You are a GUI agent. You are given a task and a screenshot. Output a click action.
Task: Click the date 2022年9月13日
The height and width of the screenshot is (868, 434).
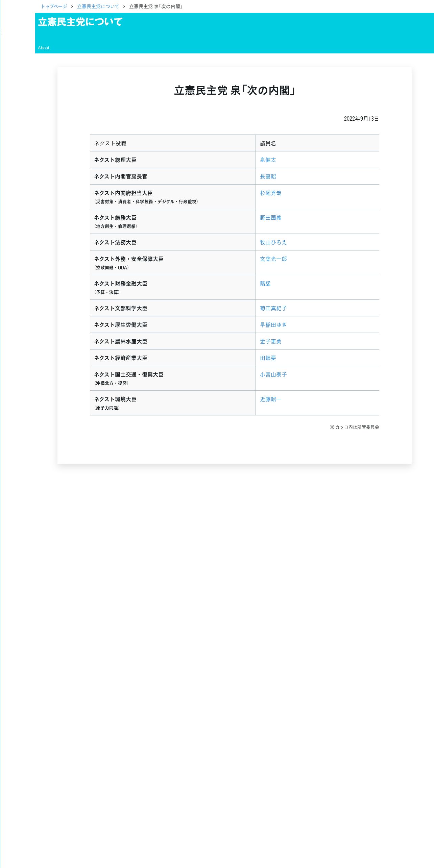tap(361, 119)
